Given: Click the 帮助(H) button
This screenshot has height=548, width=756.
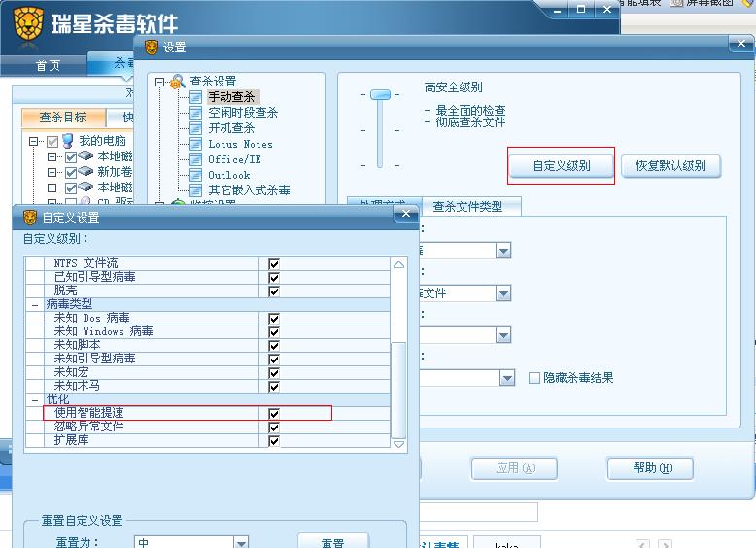Looking at the screenshot, I should coord(650,468).
